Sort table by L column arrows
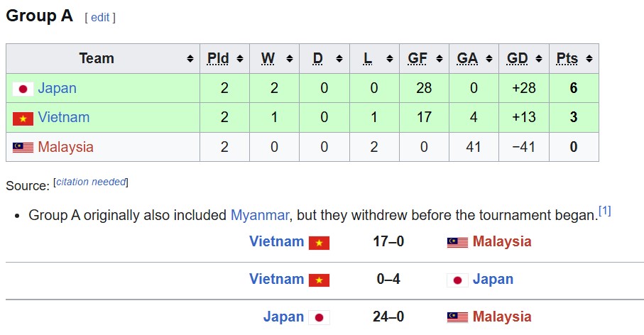Screen dimensions: 644x335 click(389, 59)
